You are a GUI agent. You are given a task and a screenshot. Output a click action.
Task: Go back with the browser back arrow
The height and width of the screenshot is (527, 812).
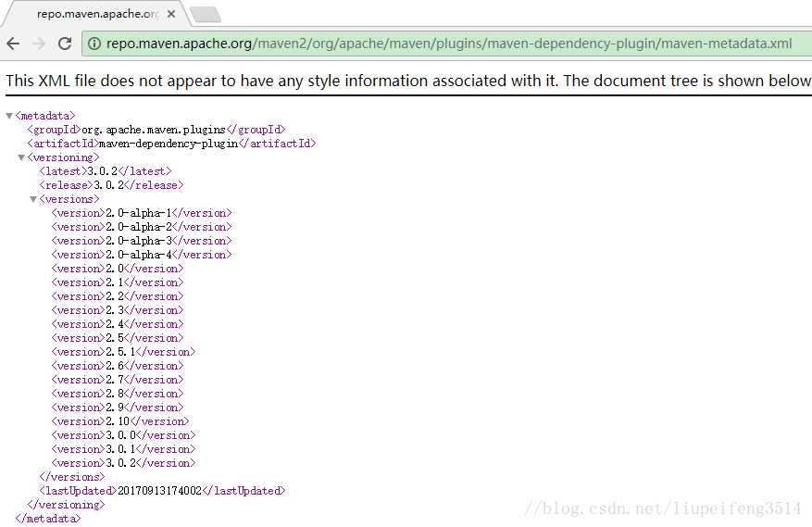click(x=13, y=44)
